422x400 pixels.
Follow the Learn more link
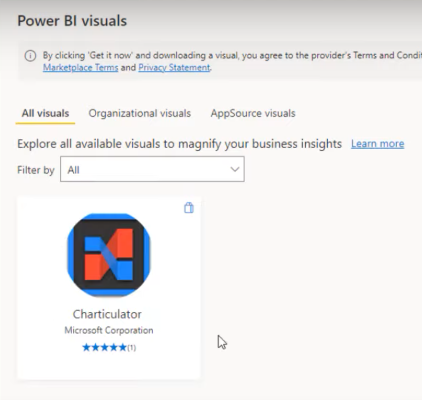(378, 144)
